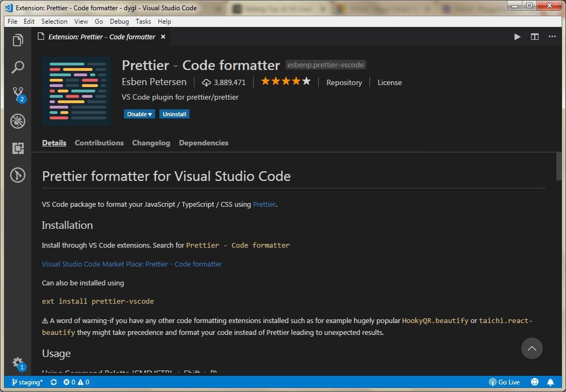Open the Explorer view in the activity bar
Screen dimensions: 566x392
coord(18,40)
